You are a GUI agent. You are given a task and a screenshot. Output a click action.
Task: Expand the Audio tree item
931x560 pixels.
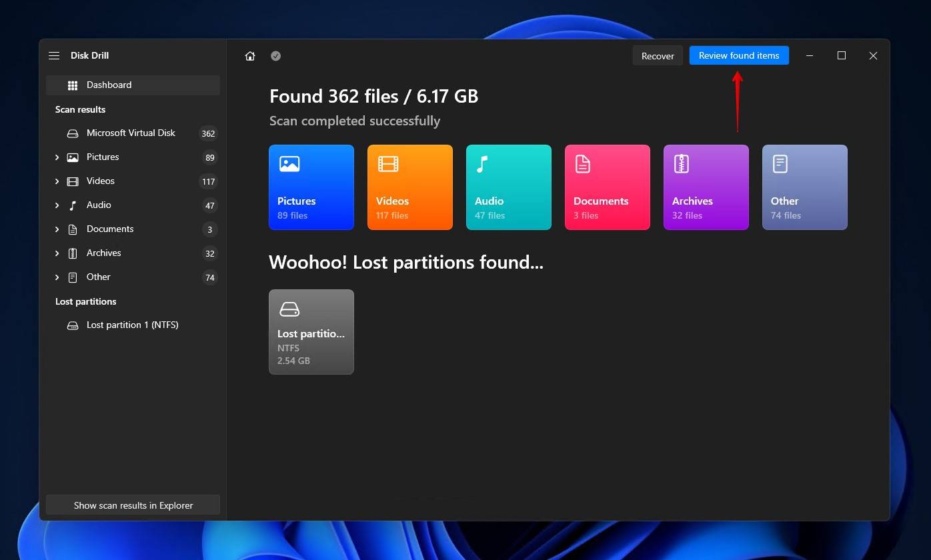click(57, 205)
